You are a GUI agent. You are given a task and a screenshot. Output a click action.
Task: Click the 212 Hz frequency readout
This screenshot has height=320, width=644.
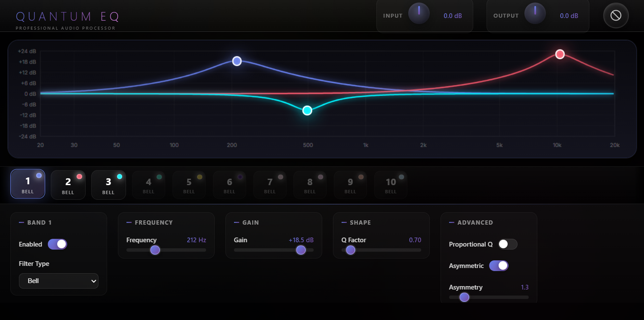click(196, 240)
